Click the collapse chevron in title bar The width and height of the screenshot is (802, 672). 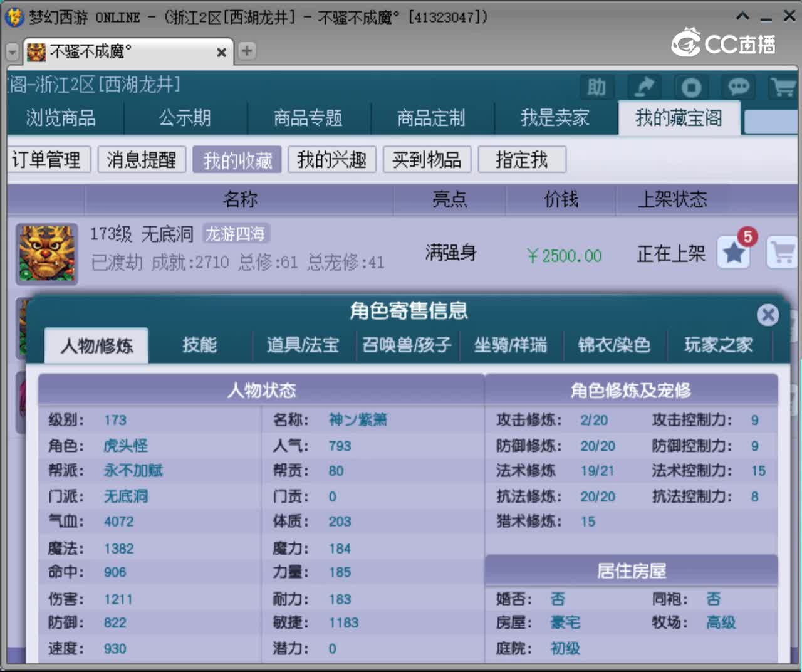pyautogui.click(x=742, y=16)
